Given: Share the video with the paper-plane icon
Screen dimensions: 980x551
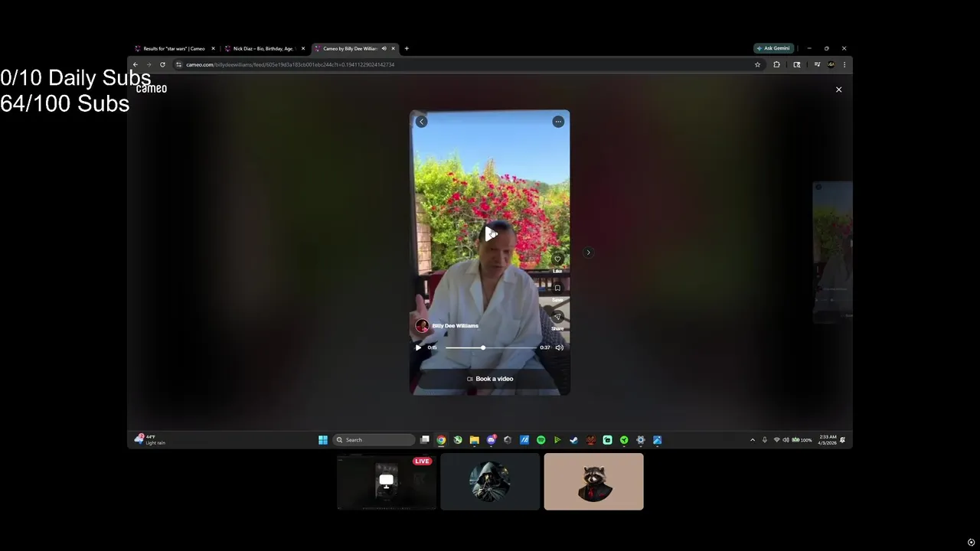Looking at the screenshot, I should tap(557, 317).
